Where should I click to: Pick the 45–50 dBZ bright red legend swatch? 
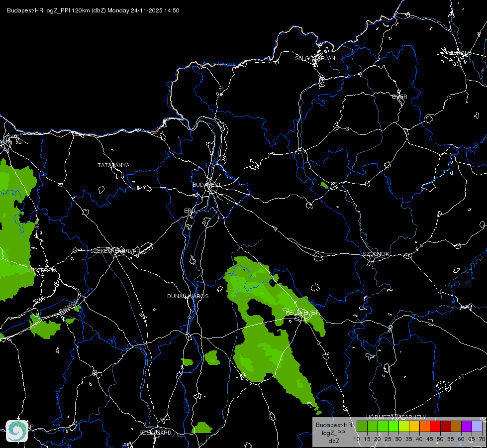point(435,426)
